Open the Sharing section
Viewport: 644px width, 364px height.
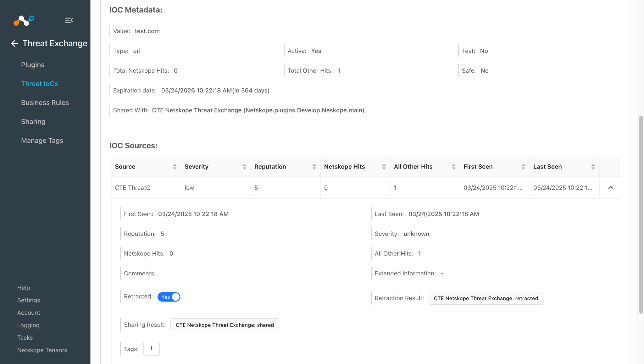33,122
